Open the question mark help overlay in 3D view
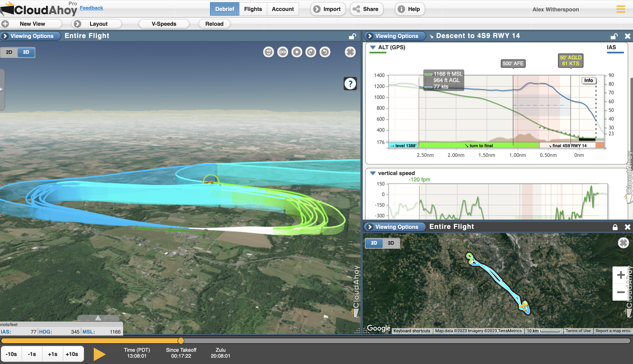The height and width of the screenshot is (364, 633). coord(350,84)
